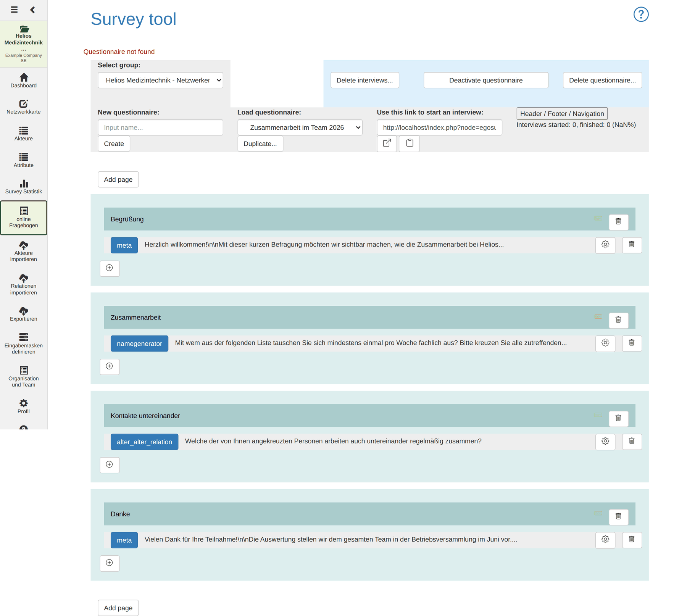Go to Dashboard in sidebar
This screenshot has height=616, width=687.
[24, 81]
